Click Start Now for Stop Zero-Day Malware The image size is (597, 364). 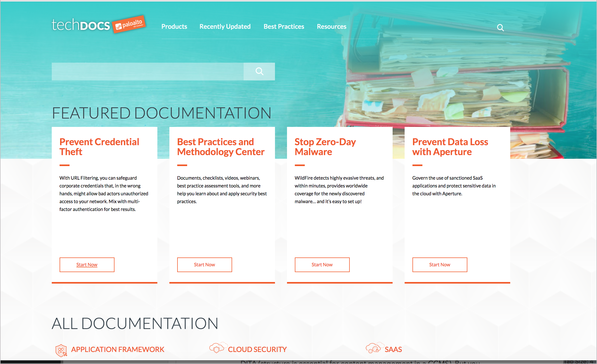click(322, 264)
